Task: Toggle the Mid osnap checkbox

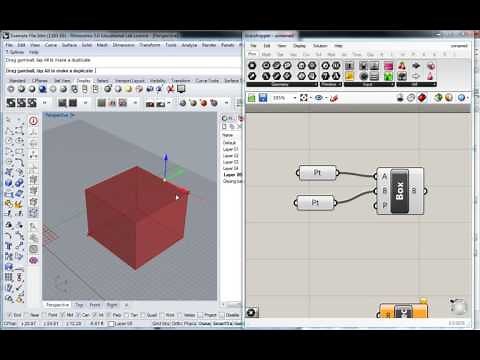Action: tap(63, 315)
